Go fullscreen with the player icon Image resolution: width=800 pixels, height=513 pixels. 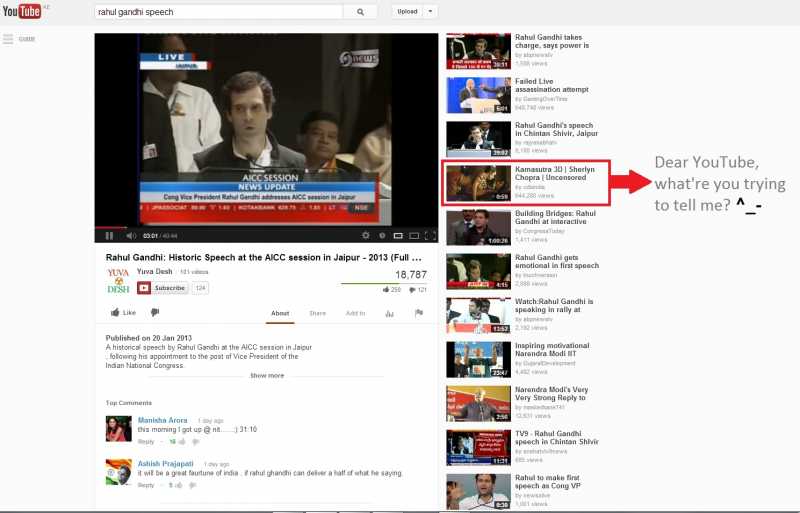click(x=430, y=235)
